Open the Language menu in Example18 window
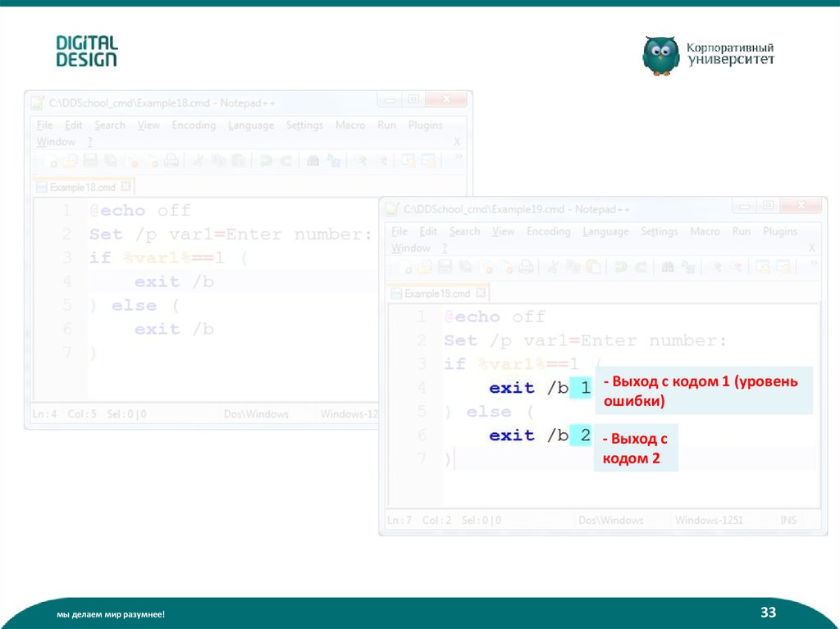 [x=251, y=125]
